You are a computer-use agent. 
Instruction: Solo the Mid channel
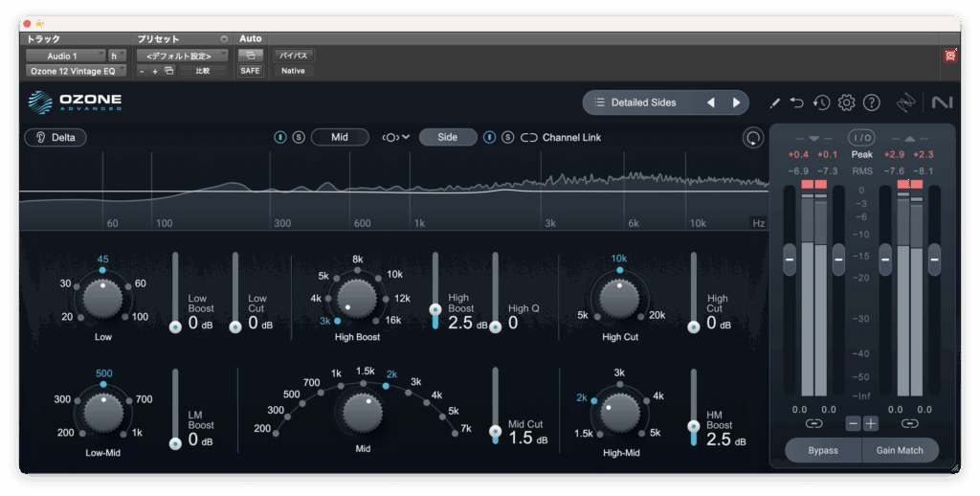299,138
